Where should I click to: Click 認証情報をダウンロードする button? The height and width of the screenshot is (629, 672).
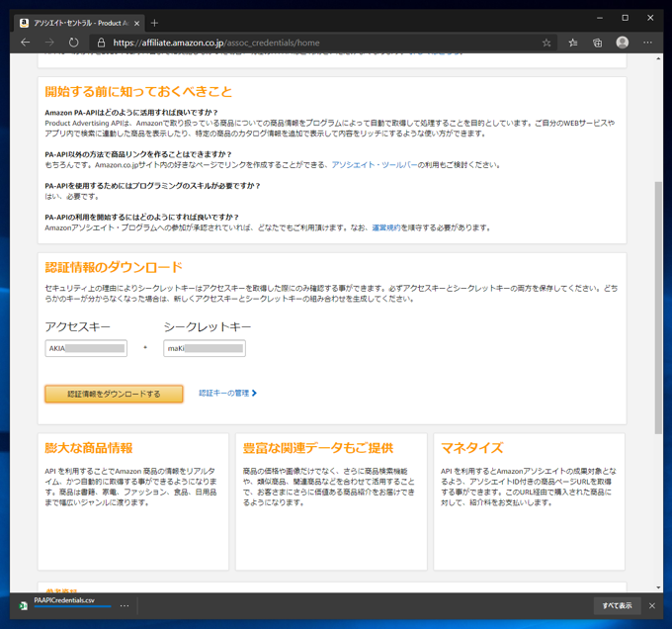(x=114, y=394)
